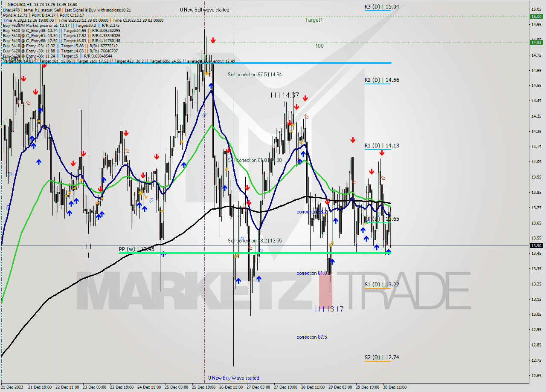Screen dimensions: 546x392
Task: Click the '21 Dec 2023' date on time axis
Action: pos(12,387)
